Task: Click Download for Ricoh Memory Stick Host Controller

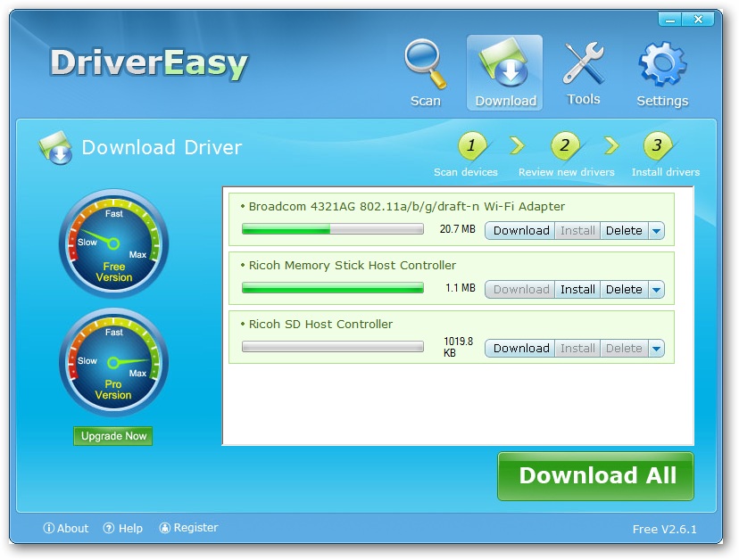Action: click(x=520, y=290)
